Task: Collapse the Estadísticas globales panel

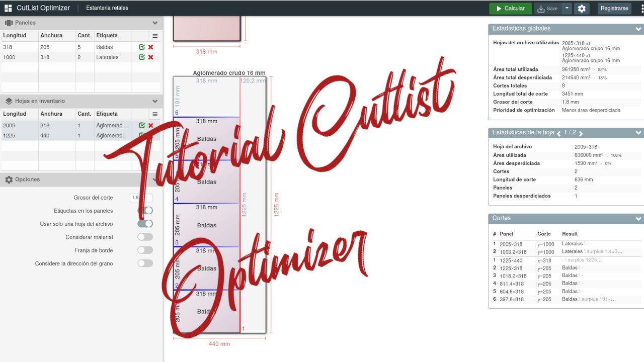Action: (638, 29)
